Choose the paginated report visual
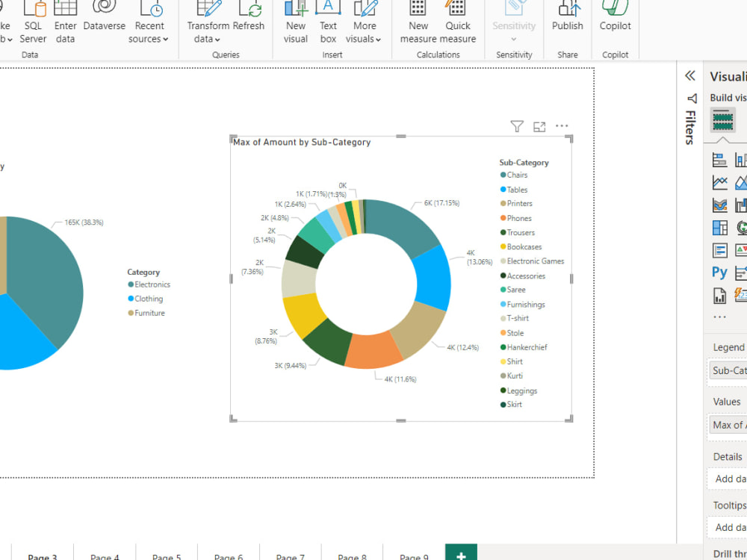Viewport: 747px width, 560px height. [x=720, y=295]
